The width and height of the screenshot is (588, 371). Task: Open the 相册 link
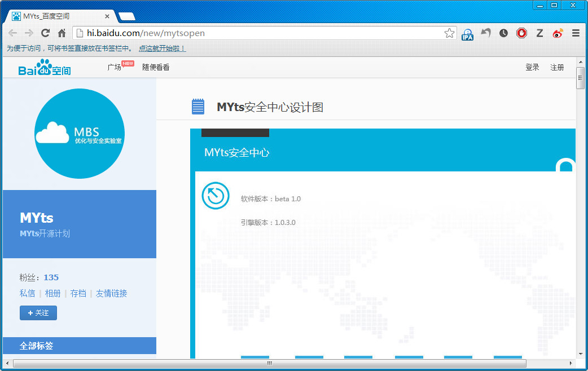(x=52, y=293)
